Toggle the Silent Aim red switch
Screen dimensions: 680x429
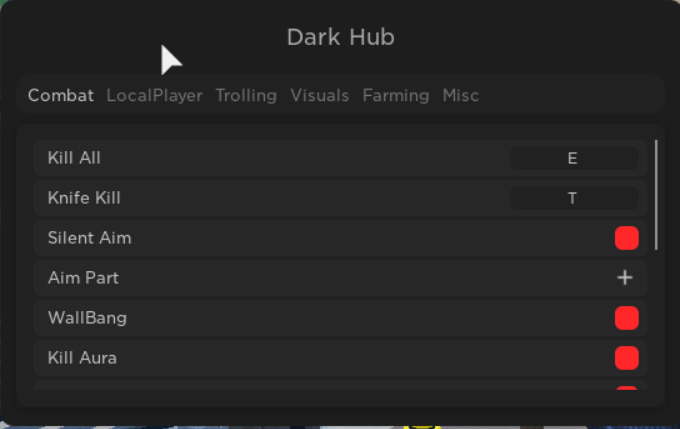click(x=627, y=238)
